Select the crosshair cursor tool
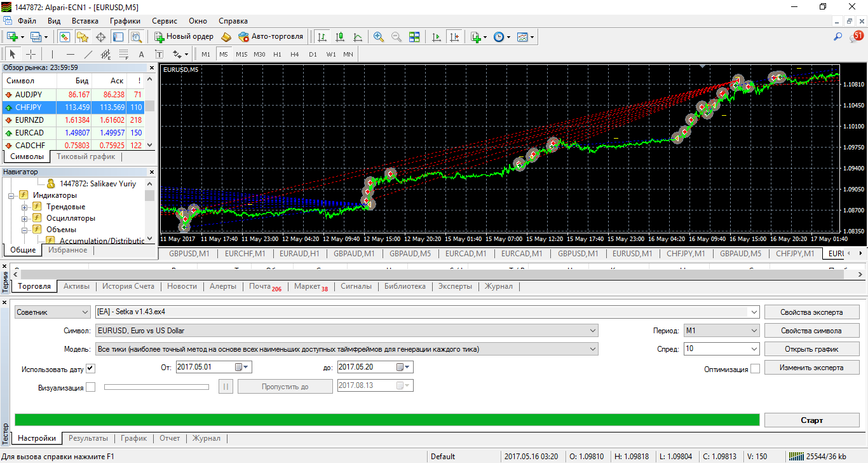The image size is (868, 463). (31, 54)
